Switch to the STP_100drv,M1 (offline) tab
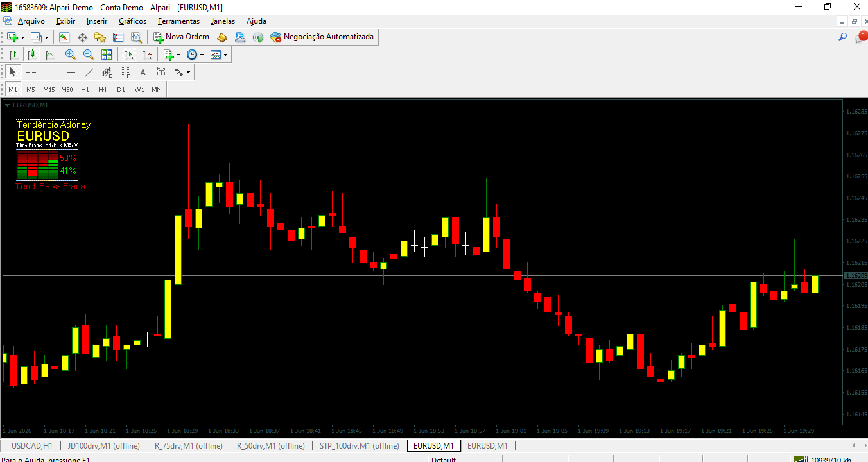Screen dimensions: 868x462 pos(359,445)
